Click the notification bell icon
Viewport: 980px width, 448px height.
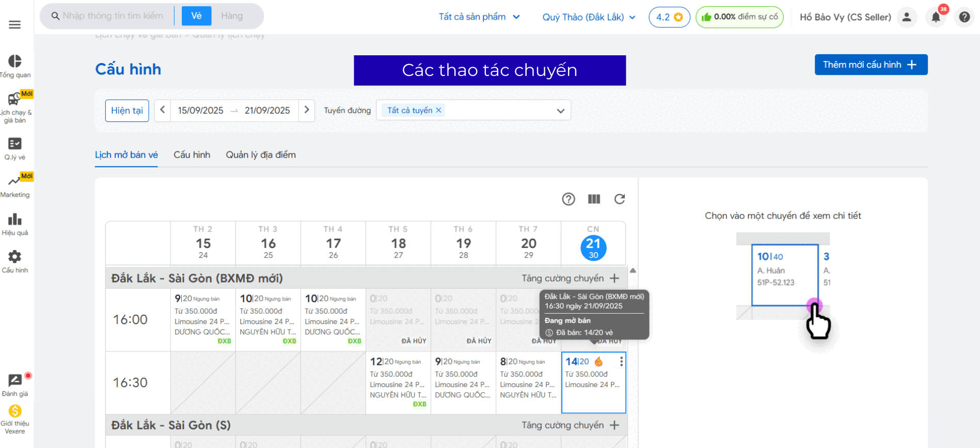[936, 17]
